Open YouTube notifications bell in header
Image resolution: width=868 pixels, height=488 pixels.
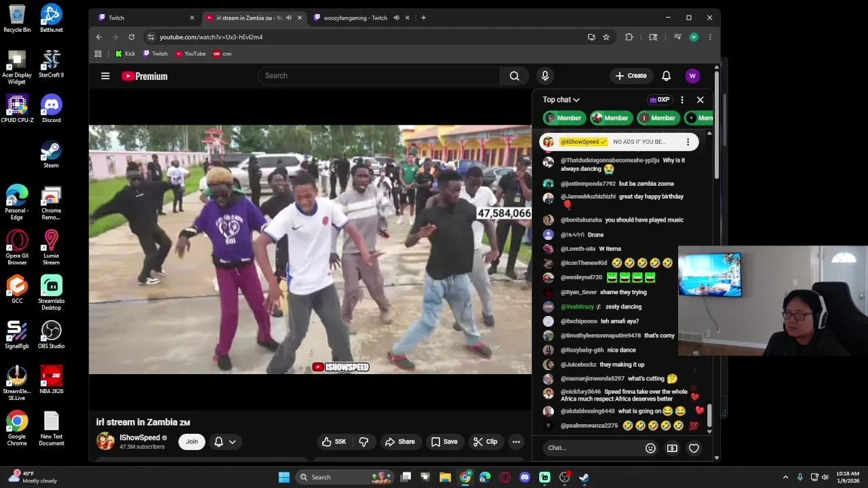tap(667, 76)
